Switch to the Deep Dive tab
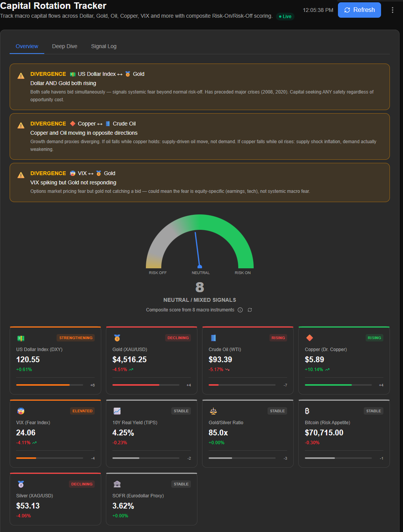This screenshot has width=403, height=532. pos(64,46)
